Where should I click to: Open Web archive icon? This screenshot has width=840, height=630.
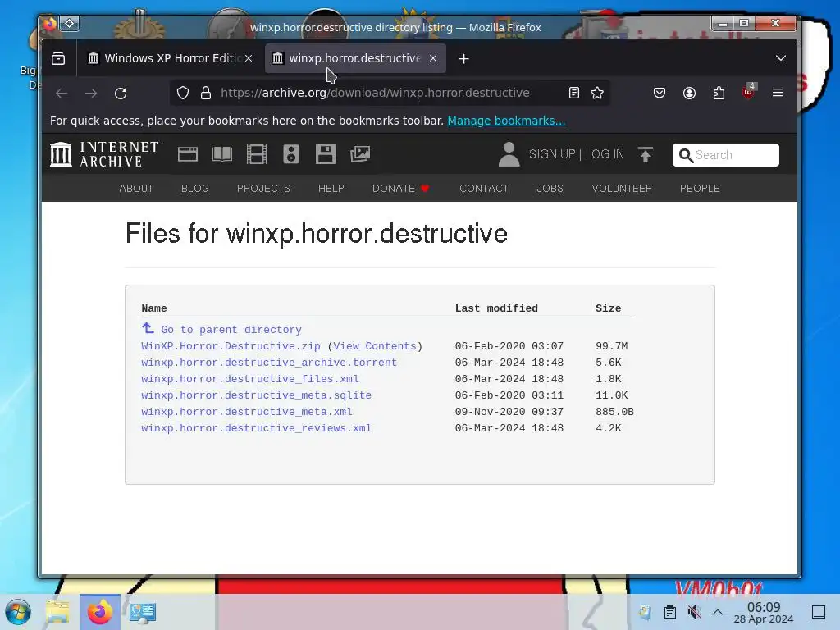(x=188, y=154)
